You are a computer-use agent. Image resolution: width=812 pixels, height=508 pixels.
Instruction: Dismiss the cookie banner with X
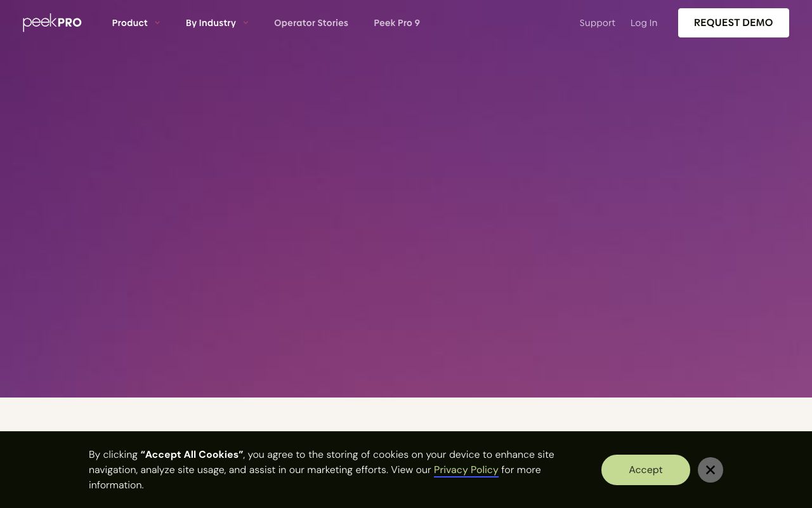pos(710,470)
